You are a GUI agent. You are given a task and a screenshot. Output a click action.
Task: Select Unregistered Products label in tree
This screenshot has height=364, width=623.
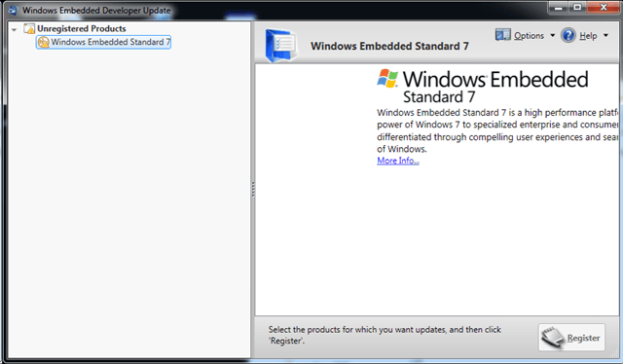(82, 28)
